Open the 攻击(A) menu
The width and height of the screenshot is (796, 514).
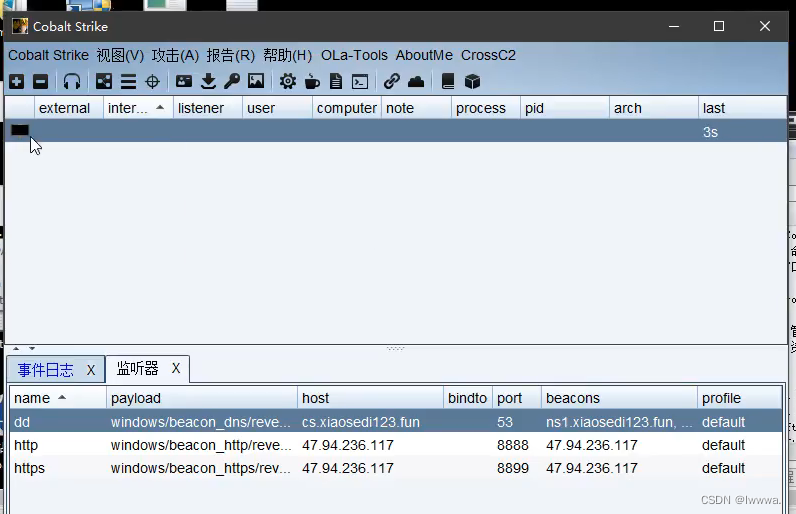click(175, 55)
